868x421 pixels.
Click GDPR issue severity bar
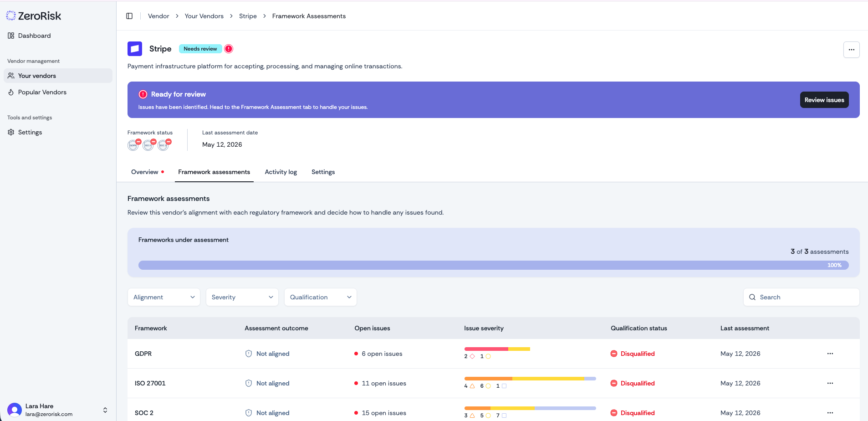coord(497,349)
